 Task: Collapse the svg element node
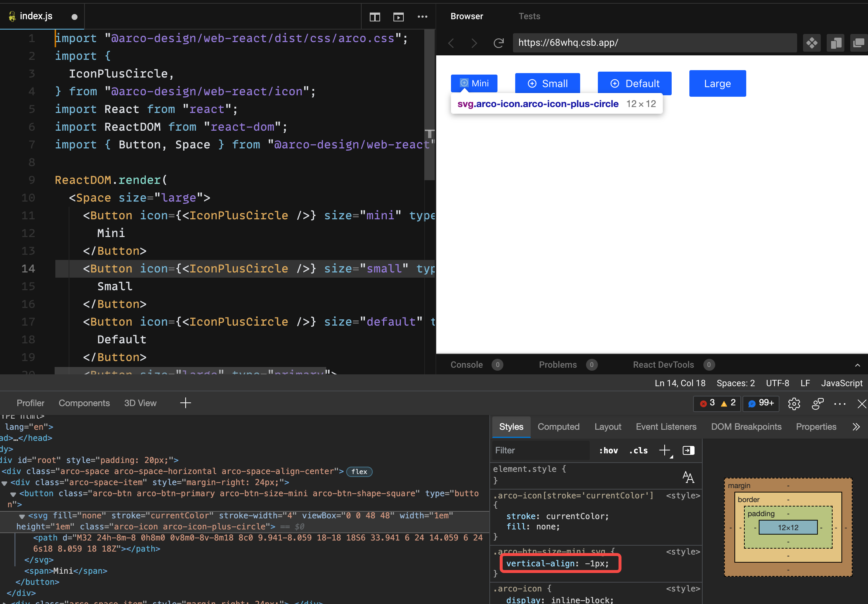(x=22, y=516)
